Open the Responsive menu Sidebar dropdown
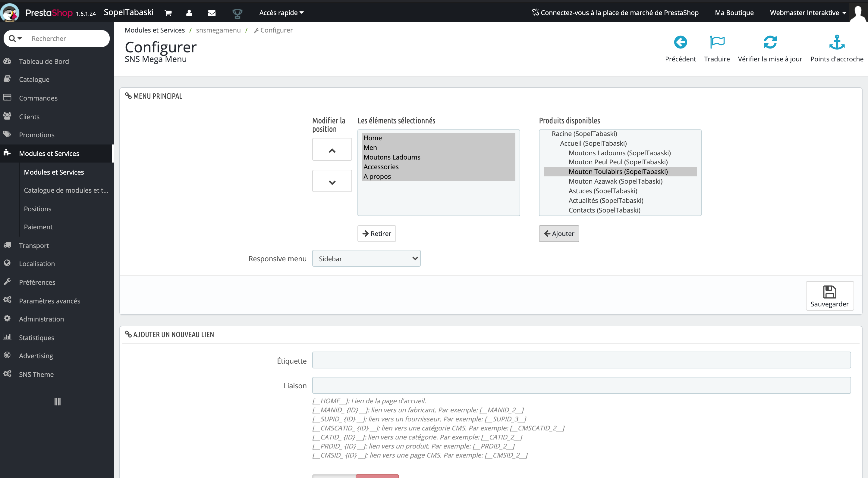The image size is (868, 478). pos(366,259)
